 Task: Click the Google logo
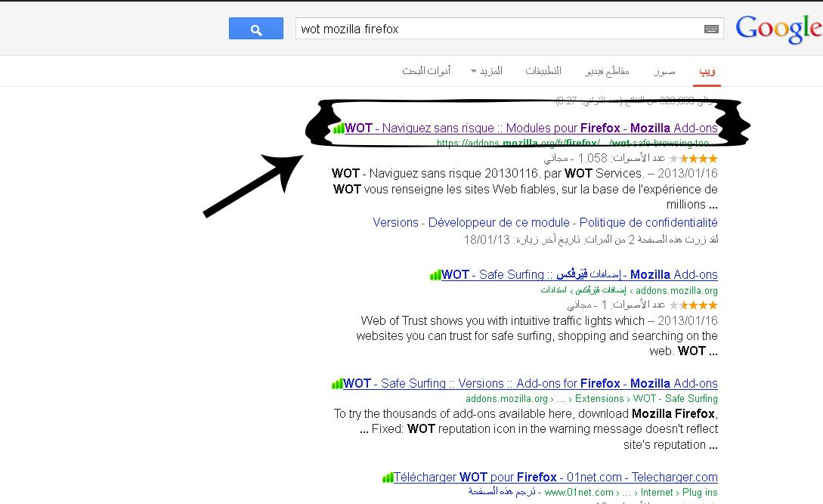tap(779, 29)
